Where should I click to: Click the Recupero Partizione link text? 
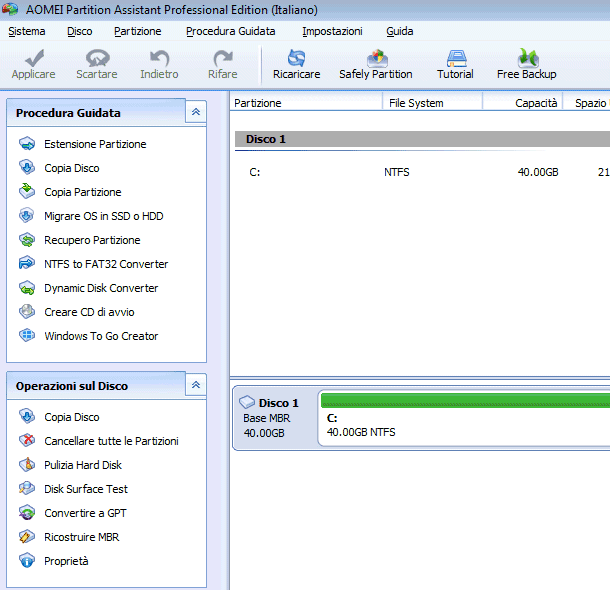92,240
